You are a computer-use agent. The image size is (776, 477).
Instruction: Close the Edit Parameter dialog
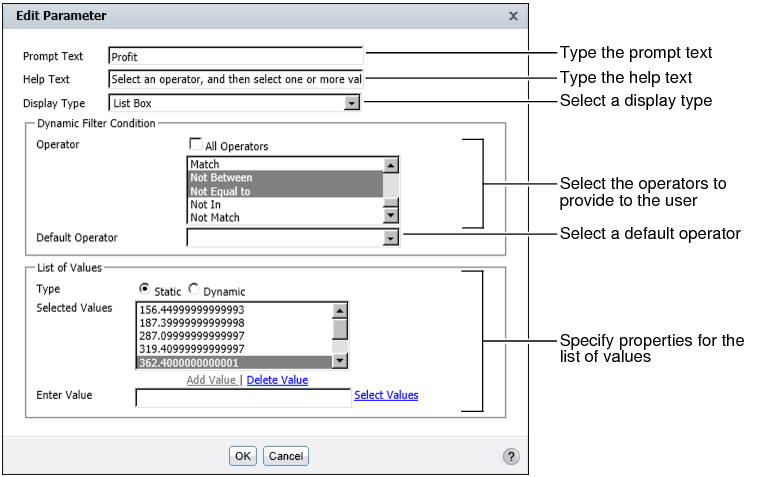pos(513,16)
